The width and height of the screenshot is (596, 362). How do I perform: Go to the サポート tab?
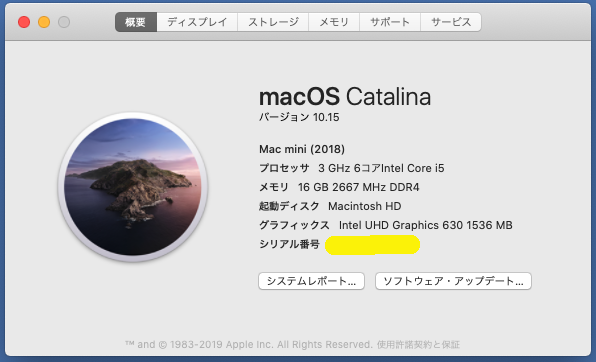[x=390, y=22]
